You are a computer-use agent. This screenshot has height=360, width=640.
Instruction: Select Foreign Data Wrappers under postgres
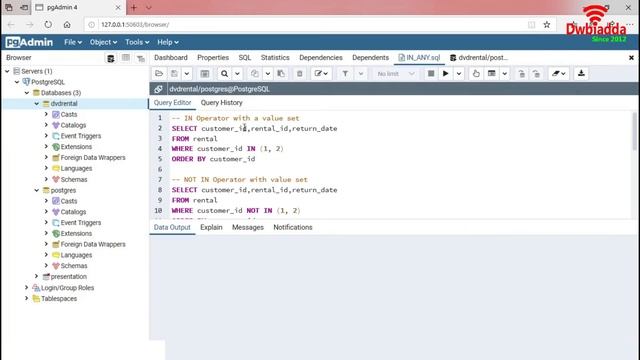pos(93,244)
